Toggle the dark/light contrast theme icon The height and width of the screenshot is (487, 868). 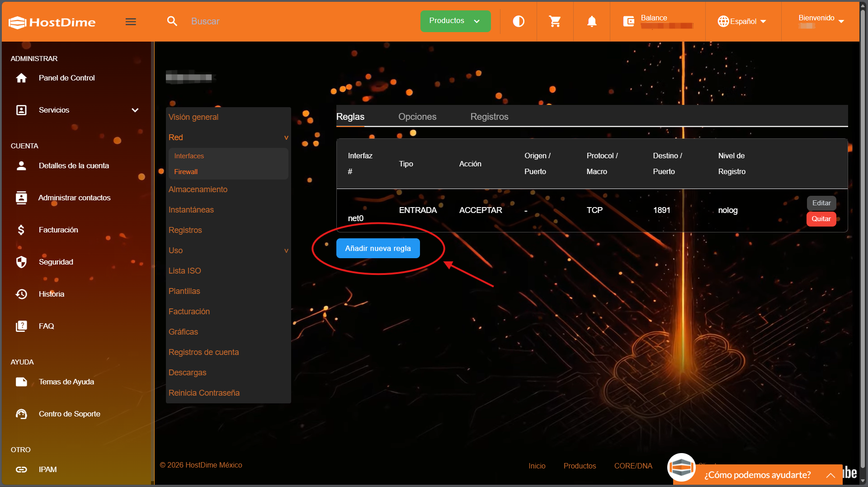click(x=519, y=21)
